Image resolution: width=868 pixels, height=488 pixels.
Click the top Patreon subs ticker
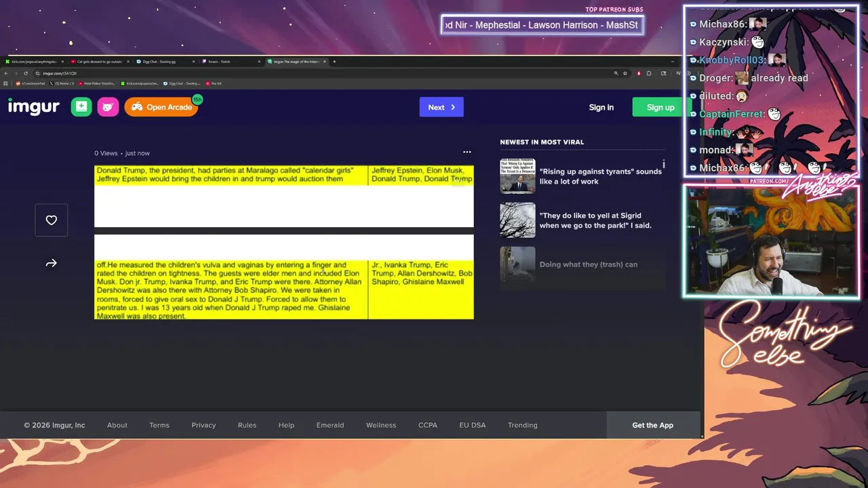pos(541,25)
